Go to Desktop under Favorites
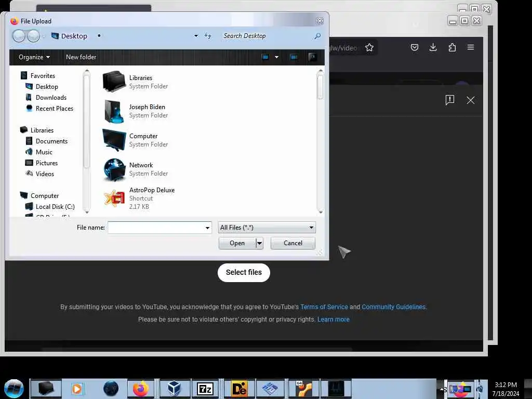The image size is (532, 399). pos(42,87)
